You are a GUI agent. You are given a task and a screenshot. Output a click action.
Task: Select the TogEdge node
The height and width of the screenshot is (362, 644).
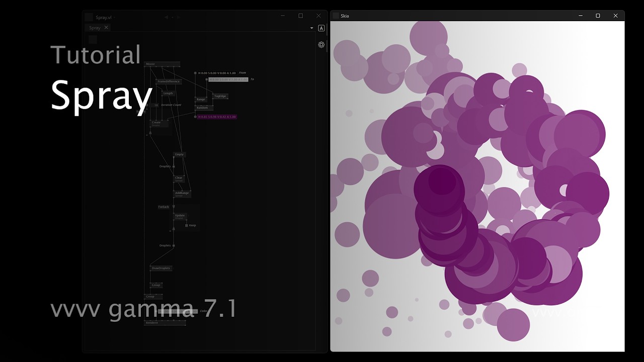220,96
